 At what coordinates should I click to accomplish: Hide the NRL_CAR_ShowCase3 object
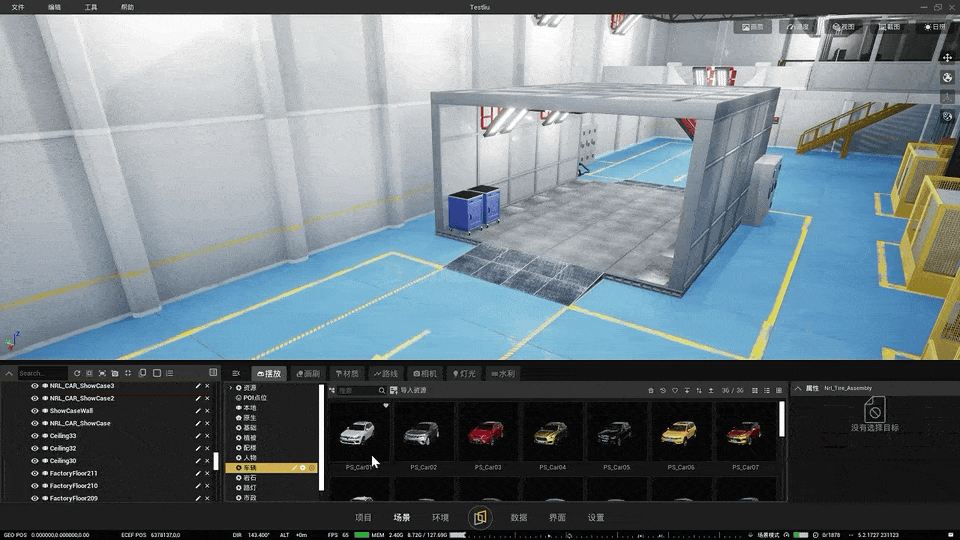pyautogui.click(x=35, y=386)
